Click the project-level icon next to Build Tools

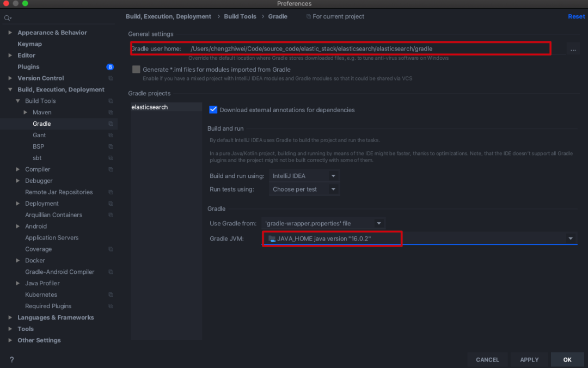coord(111,101)
